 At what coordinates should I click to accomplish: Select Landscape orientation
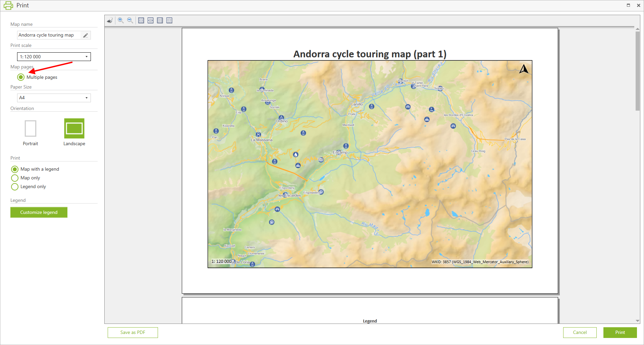[x=74, y=128]
